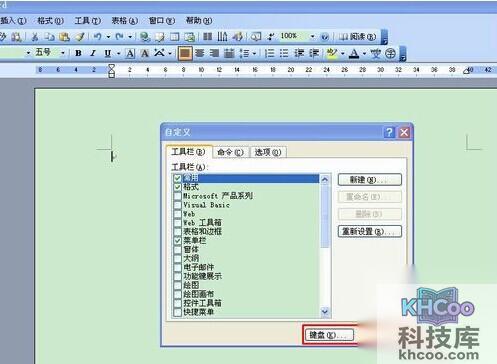Open the Underline style dropdown arrow
Viewport: 497px width, 364px height.
pyautogui.click(x=118, y=53)
